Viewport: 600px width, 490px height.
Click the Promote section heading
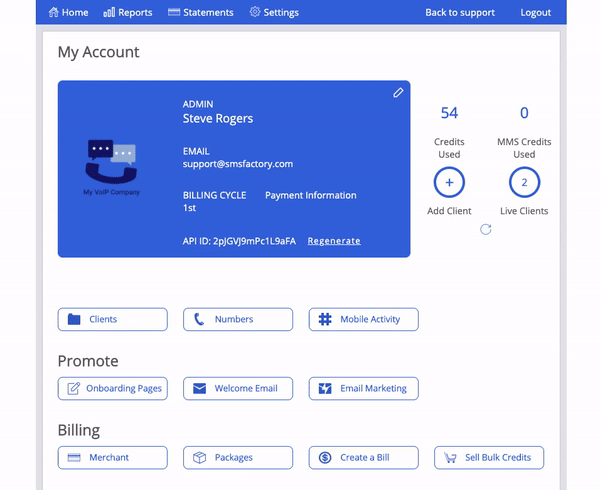(x=88, y=361)
